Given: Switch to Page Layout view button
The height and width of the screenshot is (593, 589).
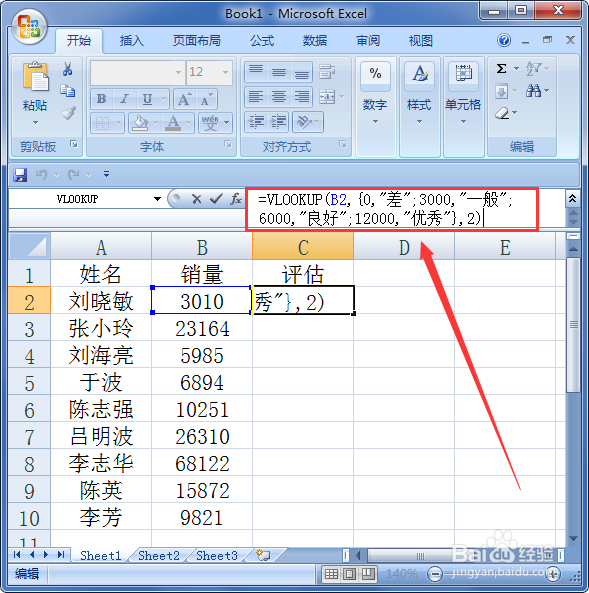Looking at the screenshot, I should (349, 574).
